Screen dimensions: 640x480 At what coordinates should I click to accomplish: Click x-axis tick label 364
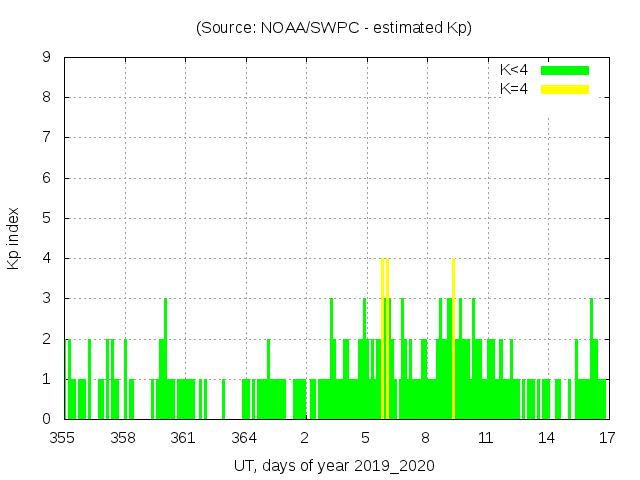pyautogui.click(x=244, y=438)
